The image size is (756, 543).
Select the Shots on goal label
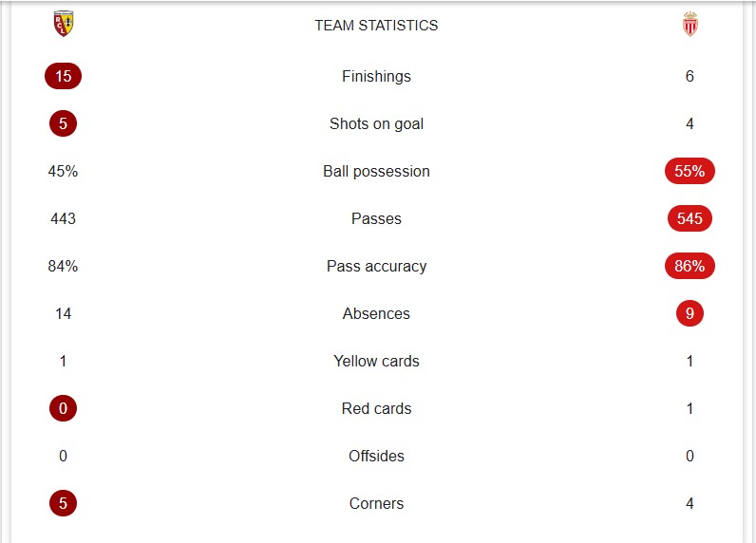point(376,123)
